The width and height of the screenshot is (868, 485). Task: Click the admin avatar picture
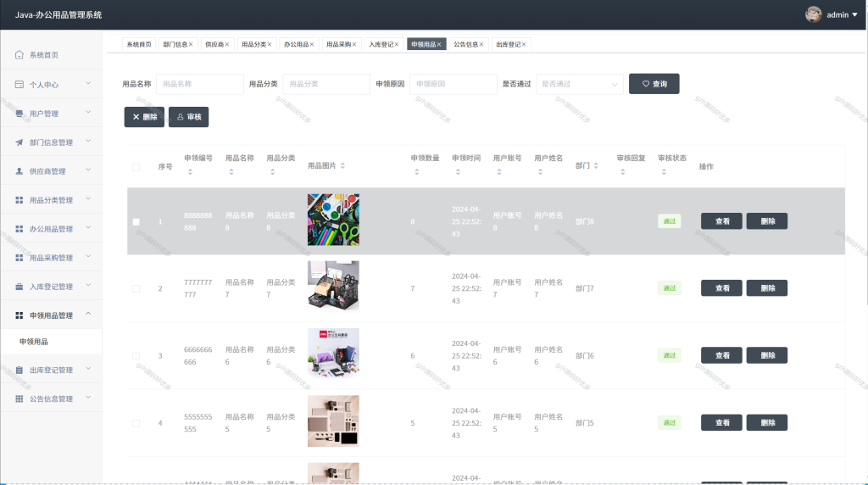coord(813,14)
